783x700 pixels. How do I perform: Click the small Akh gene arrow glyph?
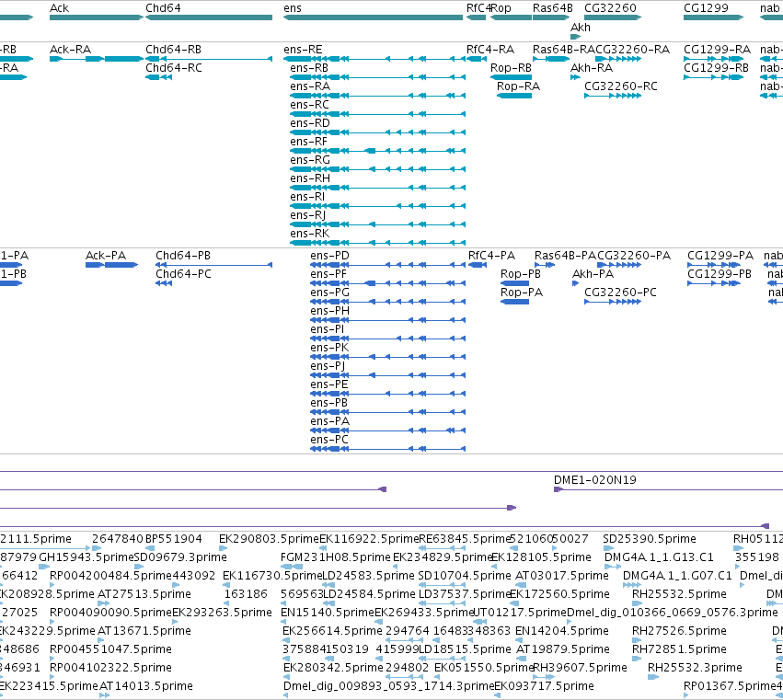[575, 37]
